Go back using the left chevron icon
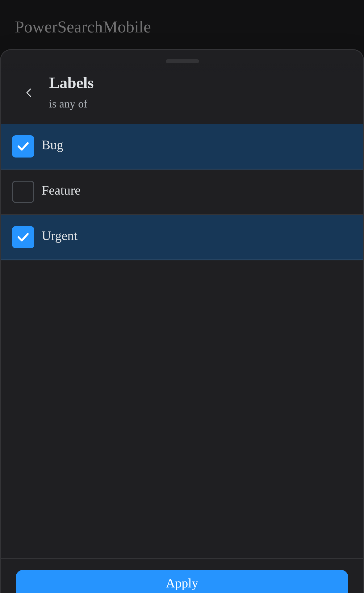 coord(29,93)
